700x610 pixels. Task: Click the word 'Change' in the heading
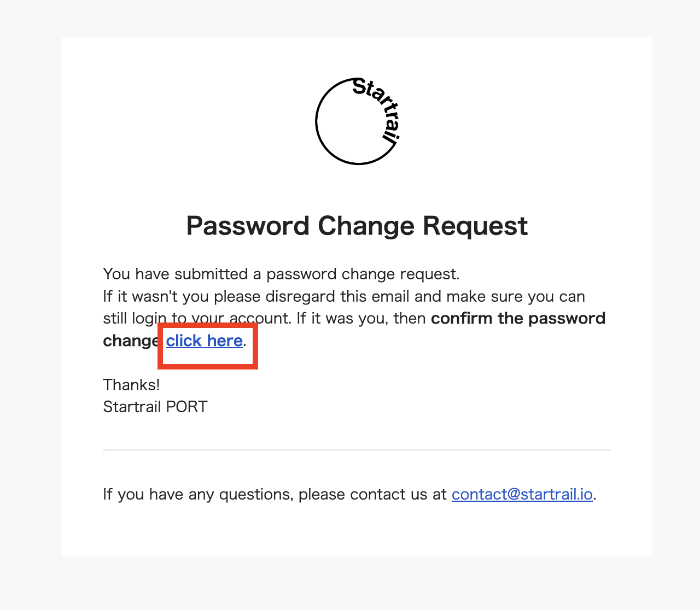pyautogui.click(x=366, y=226)
